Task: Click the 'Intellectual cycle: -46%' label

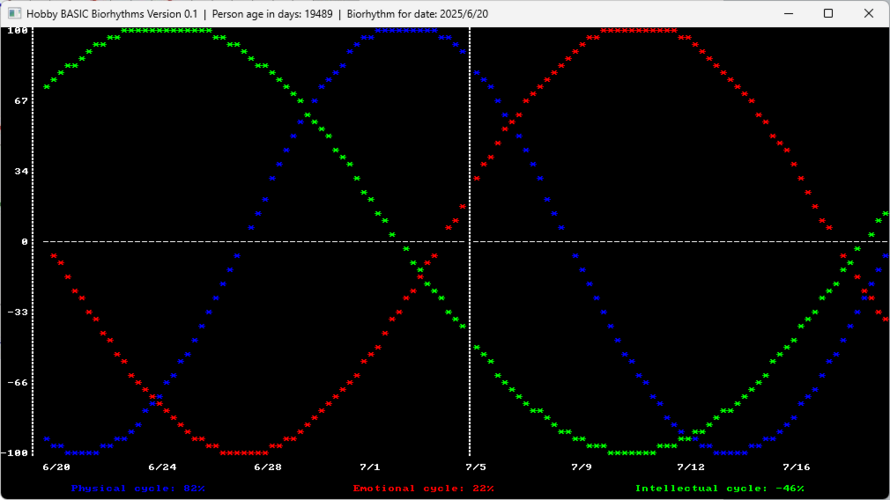Action: tap(720, 488)
